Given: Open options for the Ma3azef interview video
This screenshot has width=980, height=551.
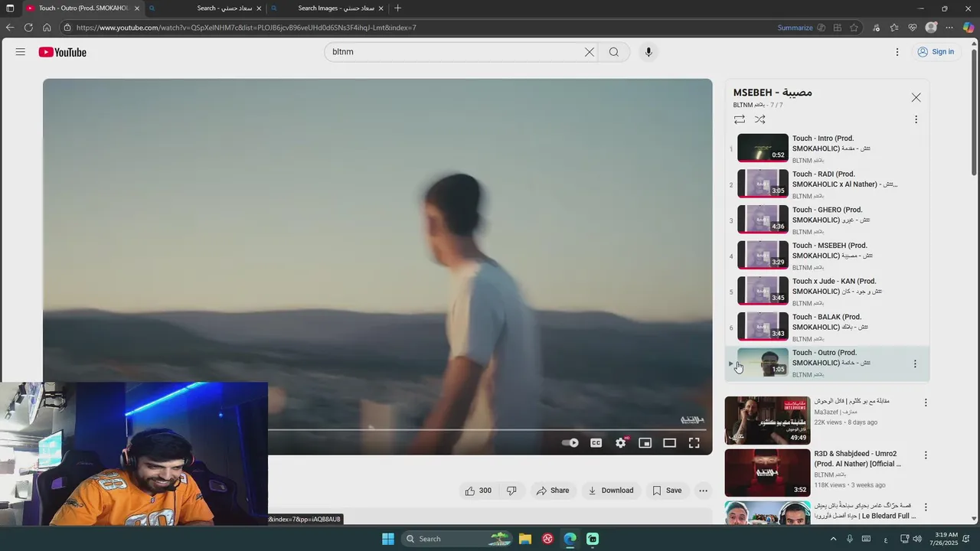Looking at the screenshot, I should tap(926, 403).
